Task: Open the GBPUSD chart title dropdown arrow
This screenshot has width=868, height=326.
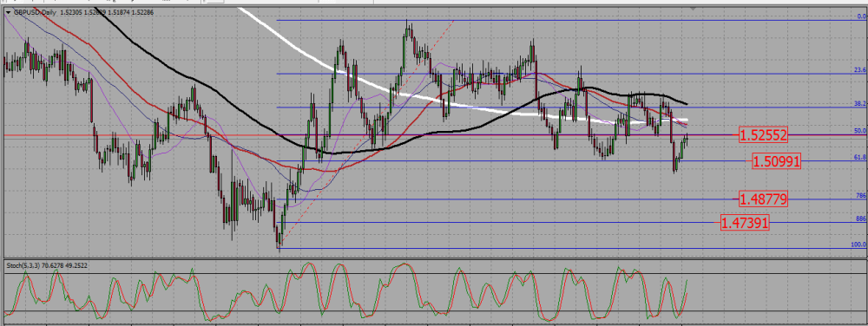Action: point(9,11)
